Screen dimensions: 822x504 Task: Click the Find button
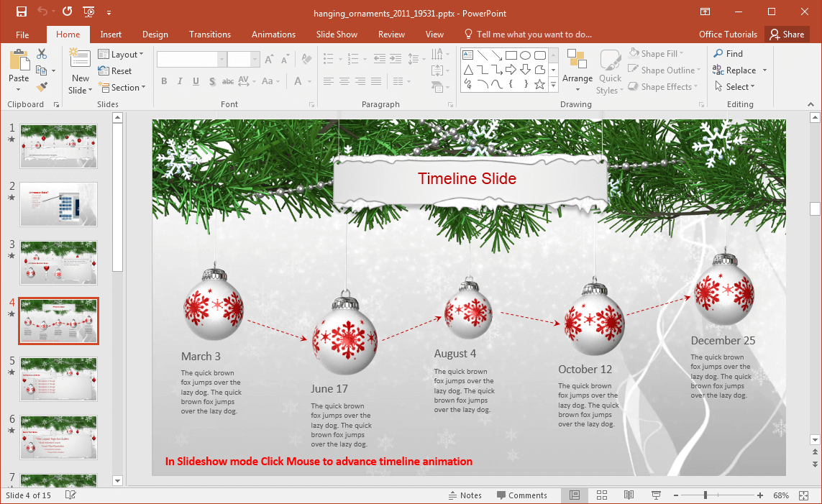point(729,53)
